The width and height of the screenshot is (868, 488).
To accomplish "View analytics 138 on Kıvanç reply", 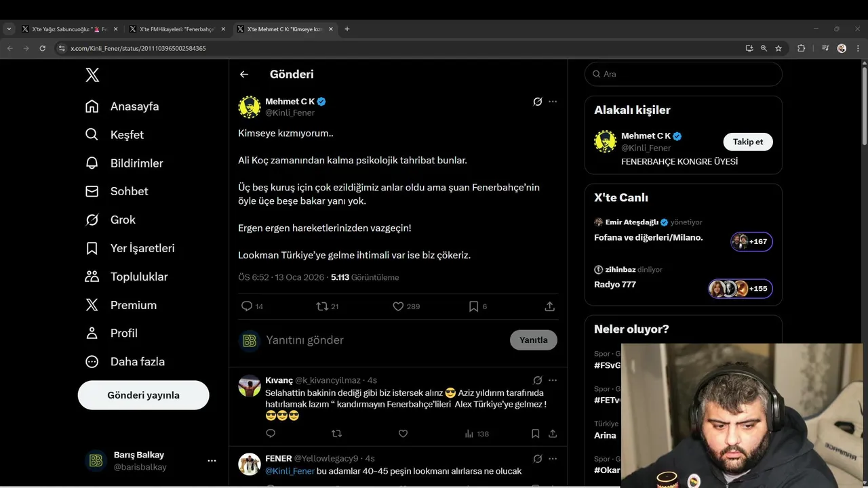I will (x=477, y=434).
